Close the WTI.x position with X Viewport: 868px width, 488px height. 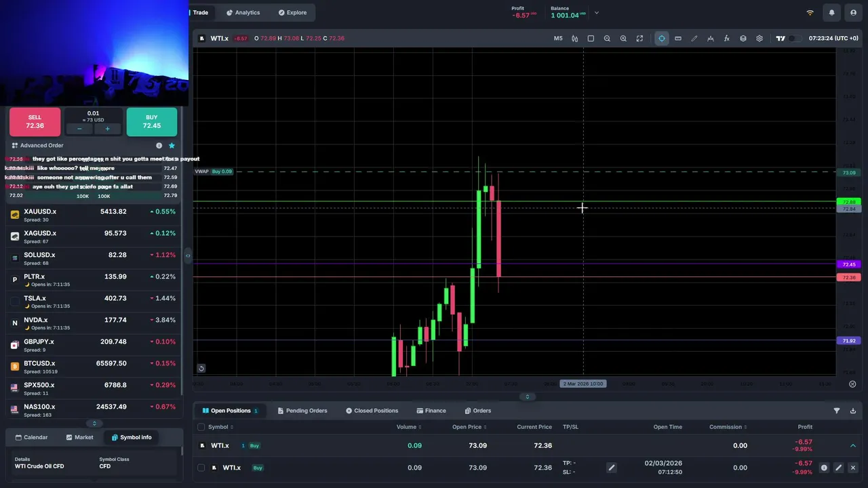[x=853, y=468]
